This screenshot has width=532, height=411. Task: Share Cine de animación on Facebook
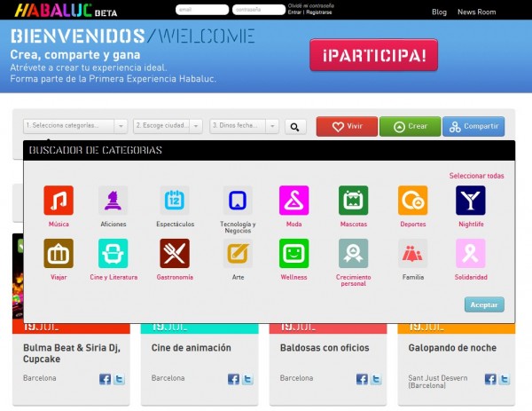[233, 379]
